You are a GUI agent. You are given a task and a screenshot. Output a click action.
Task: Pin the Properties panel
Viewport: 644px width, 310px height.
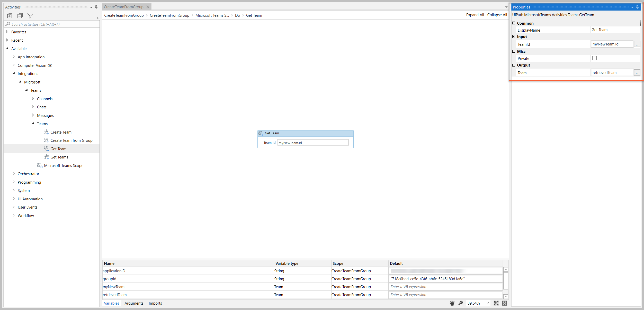pos(638,7)
